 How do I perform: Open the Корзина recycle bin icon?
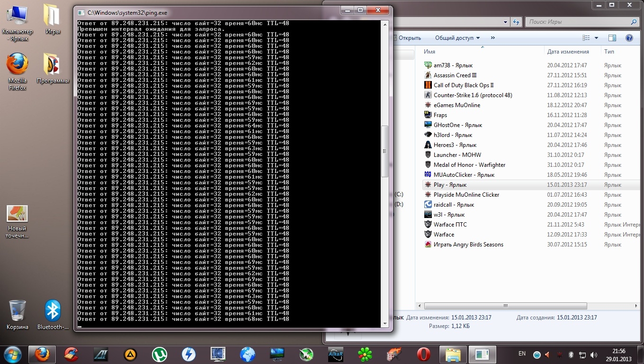[18, 311]
